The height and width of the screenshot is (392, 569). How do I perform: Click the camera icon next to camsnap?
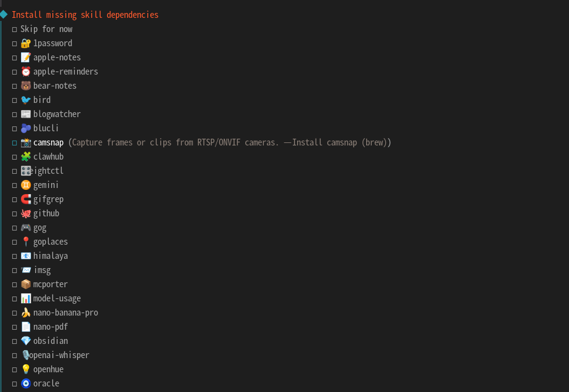(25, 142)
